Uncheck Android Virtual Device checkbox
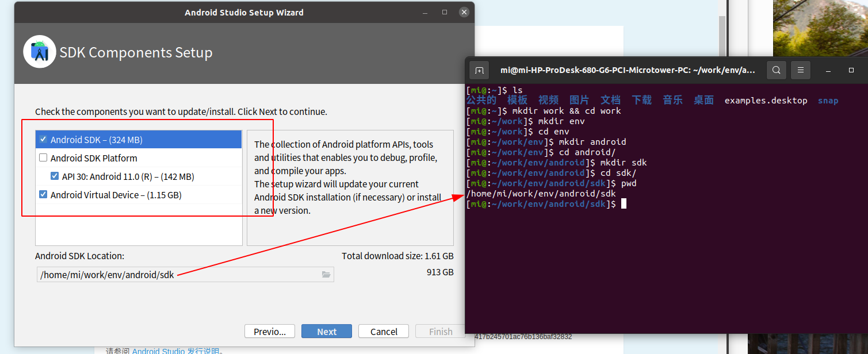The height and width of the screenshot is (354, 868). pyautogui.click(x=43, y=194)
